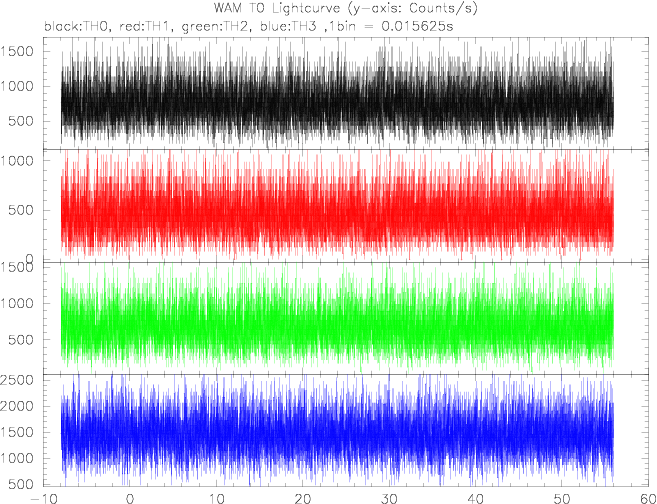Screen dimensions: 657x504
Task: Select the 'green:TH2' legend text
Action: tap(215, 26)
